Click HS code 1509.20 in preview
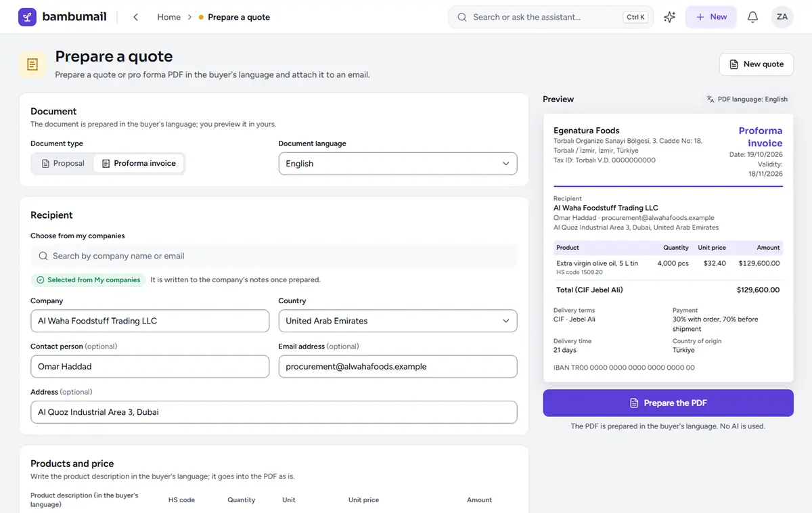This screenshot has height=513, width=812. tap(579, 272)
